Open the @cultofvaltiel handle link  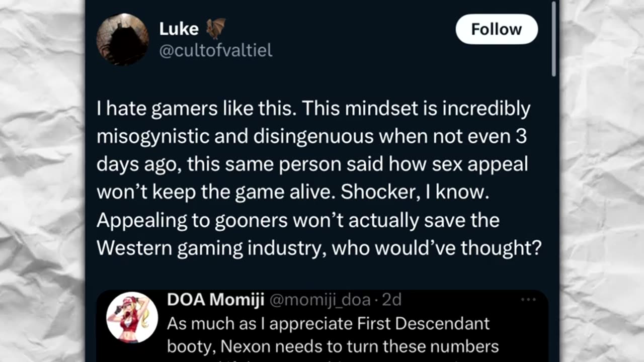(x=215, y=51)
